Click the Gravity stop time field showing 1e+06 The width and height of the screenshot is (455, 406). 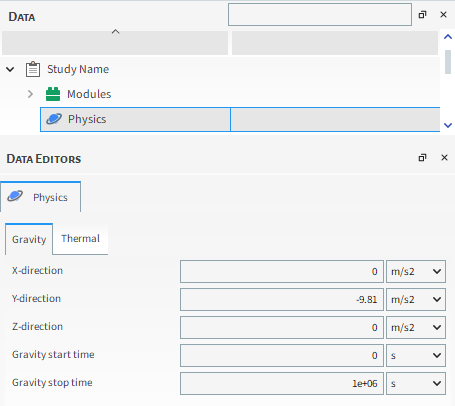[x=282, y=384]
